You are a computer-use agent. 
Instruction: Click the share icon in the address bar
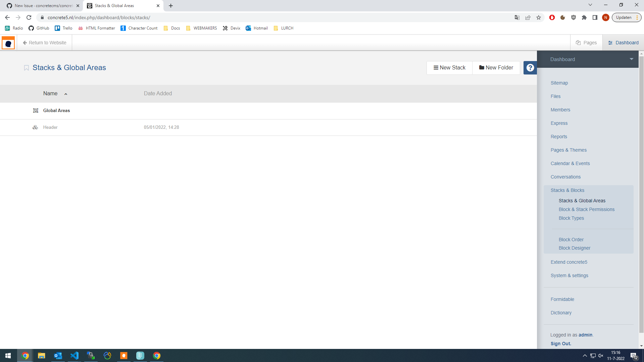click(x=528, y=17)
